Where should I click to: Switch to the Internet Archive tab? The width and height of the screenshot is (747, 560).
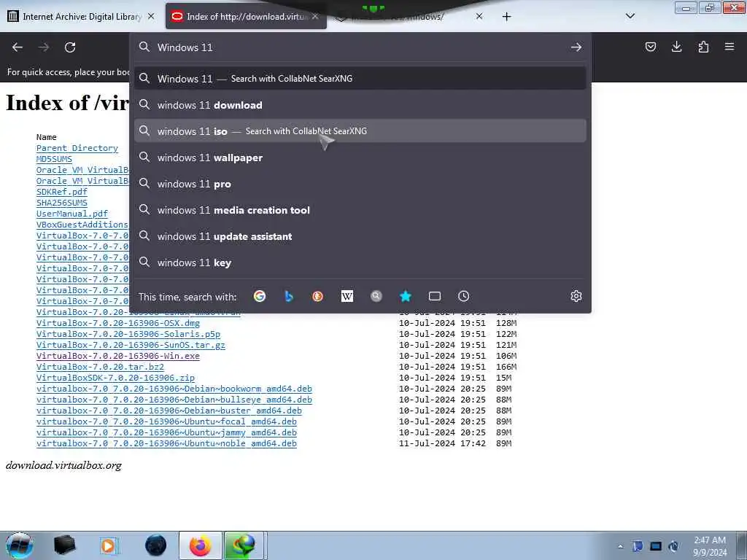[82, 17]
